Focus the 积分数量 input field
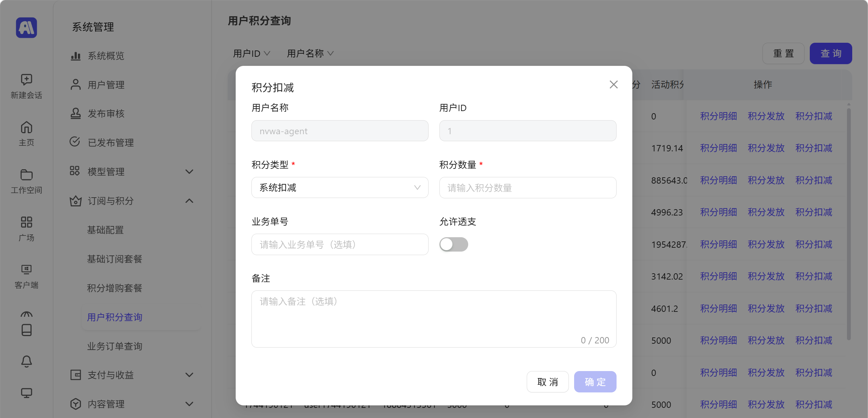The width and height of the screenshot is (868, 418). coord(527,187)
